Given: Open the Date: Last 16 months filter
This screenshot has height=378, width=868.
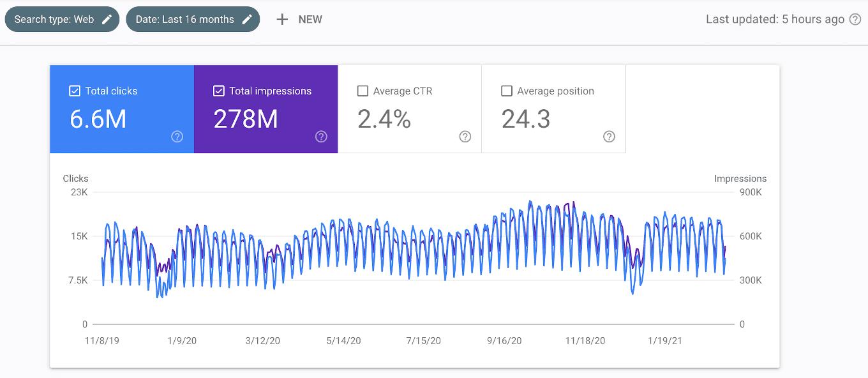Looking at the screenshot, I should coord(185,19).
